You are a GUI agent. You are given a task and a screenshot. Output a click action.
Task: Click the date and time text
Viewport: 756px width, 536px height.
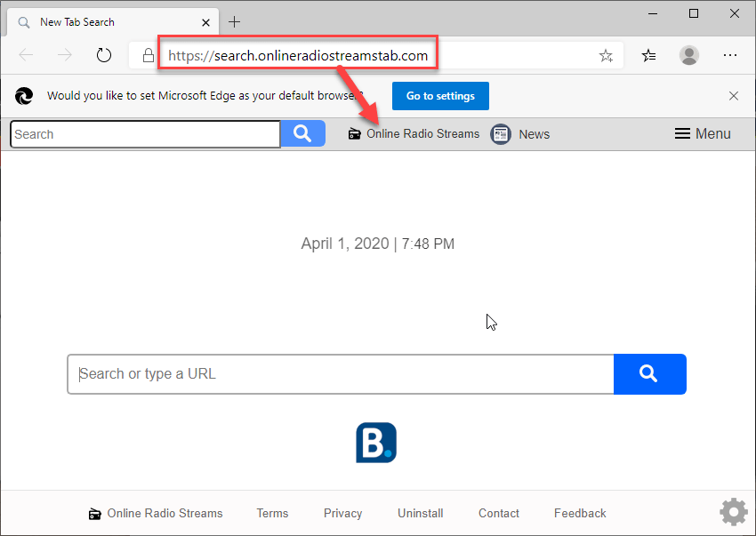click(377, 244)
